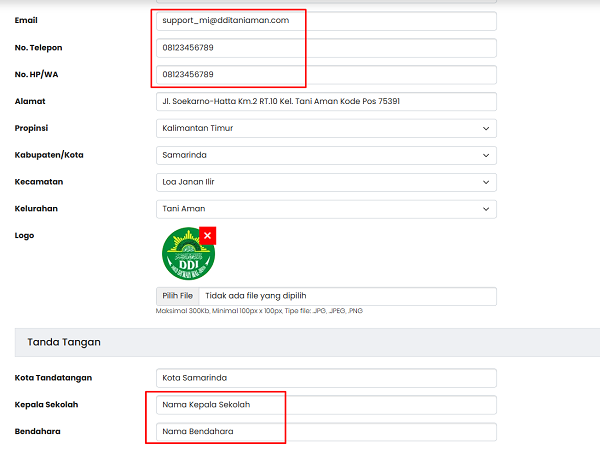Click the DDI logo thumbnail
The height and width of the screenshot is (450, 600).
pyautogui.click(x=187, y=254)
